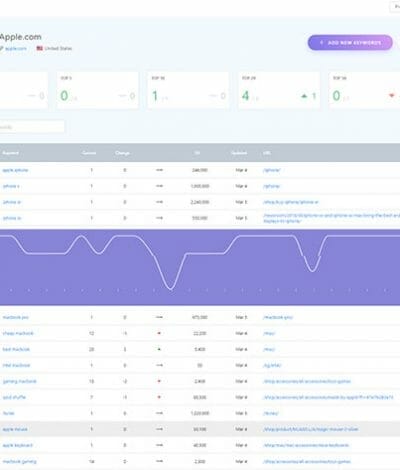
Task: Select the ranking card showing value 4
Action: (x=279, y=90)
